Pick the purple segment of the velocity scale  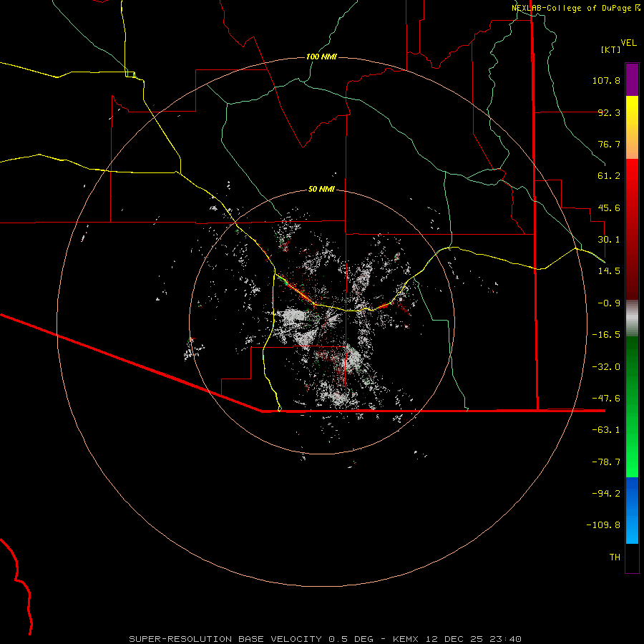click(x=632, y=79)
